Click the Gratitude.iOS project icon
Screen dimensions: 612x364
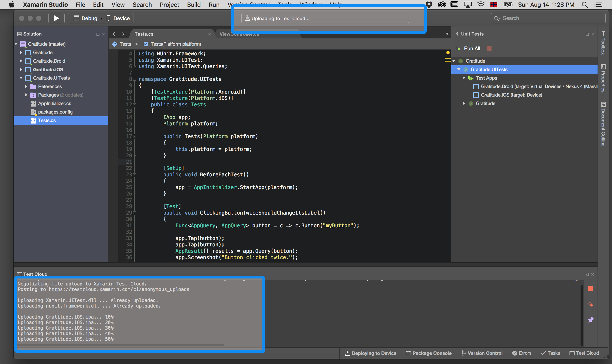pos(28,70)
